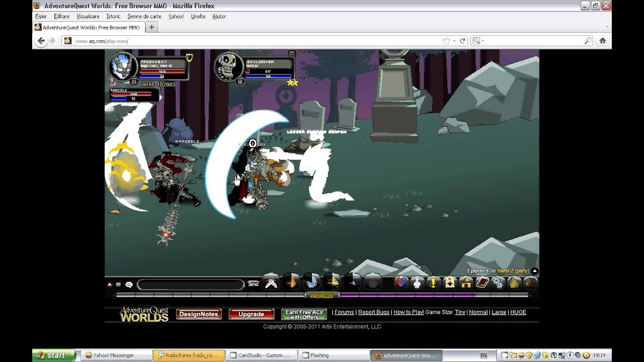Open the Editare menu
Viewport: 644px width, 362px height.
click(62, 16)
